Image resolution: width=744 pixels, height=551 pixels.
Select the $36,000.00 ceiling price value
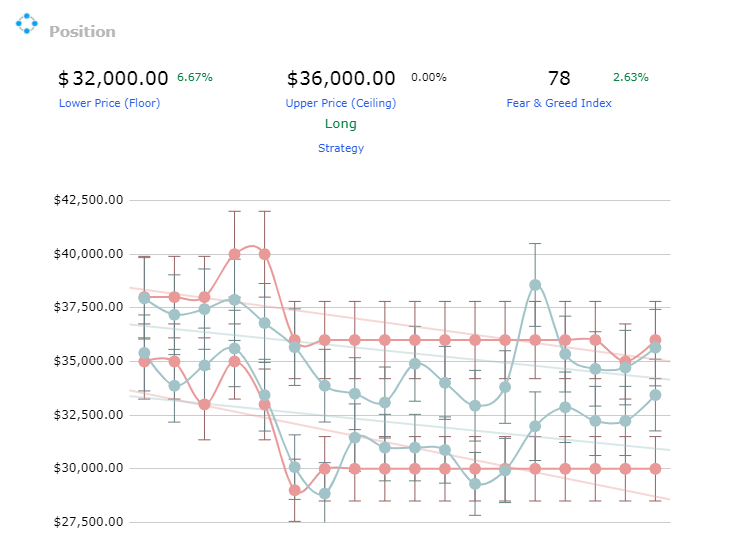[341, 78]
